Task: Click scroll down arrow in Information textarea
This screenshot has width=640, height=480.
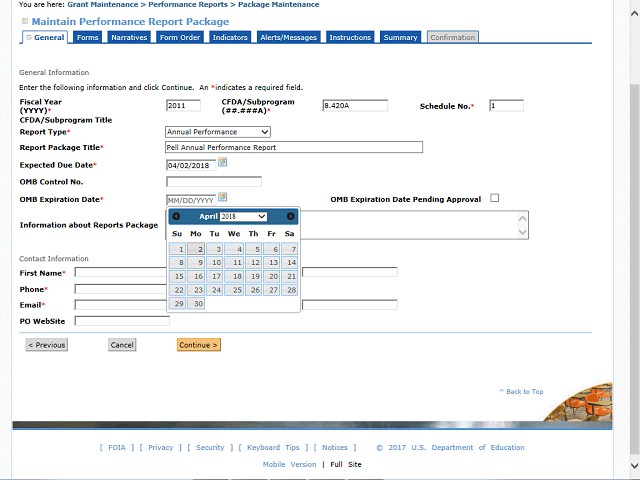Action: click(522, 232)
